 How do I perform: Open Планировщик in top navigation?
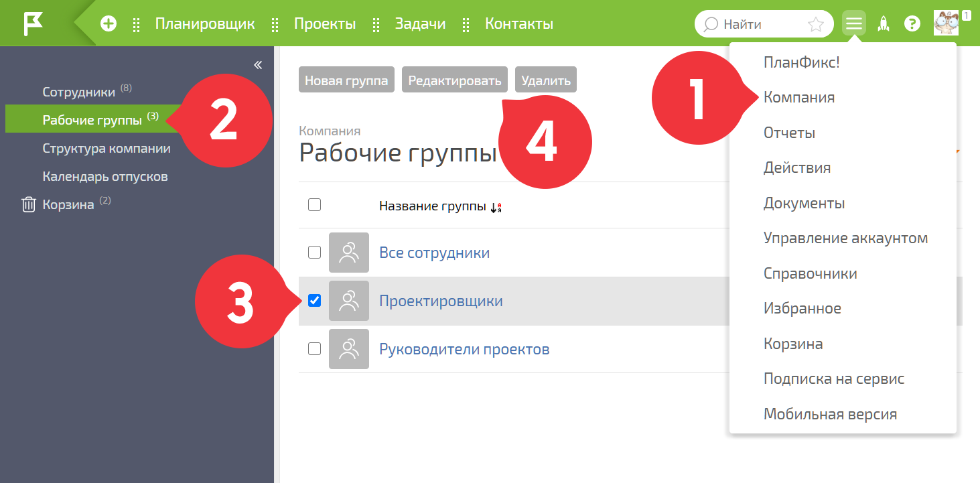[205, 23]
